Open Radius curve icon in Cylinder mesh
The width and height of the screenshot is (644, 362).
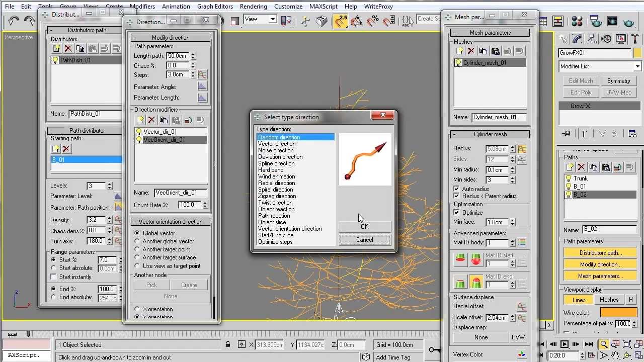(x=522, y=149)
